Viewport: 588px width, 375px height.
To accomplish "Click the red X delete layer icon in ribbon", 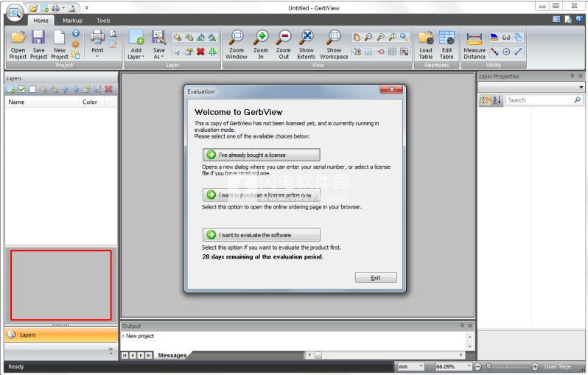I will pyautogui.click(x=200, y=52).
